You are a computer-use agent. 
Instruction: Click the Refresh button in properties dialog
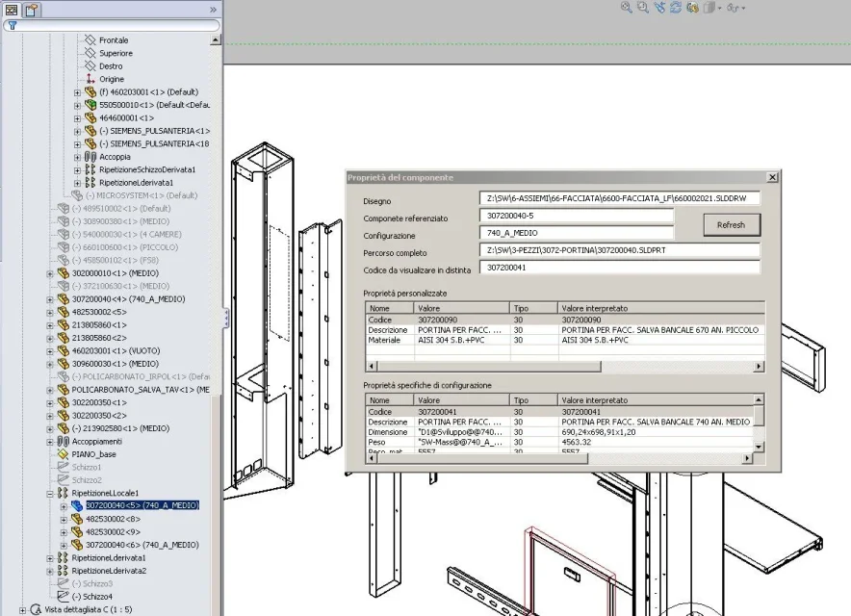[x=732, y=224]
